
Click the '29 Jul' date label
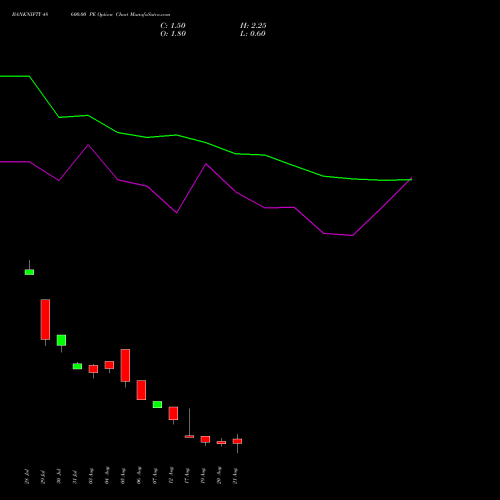[43, 477]
